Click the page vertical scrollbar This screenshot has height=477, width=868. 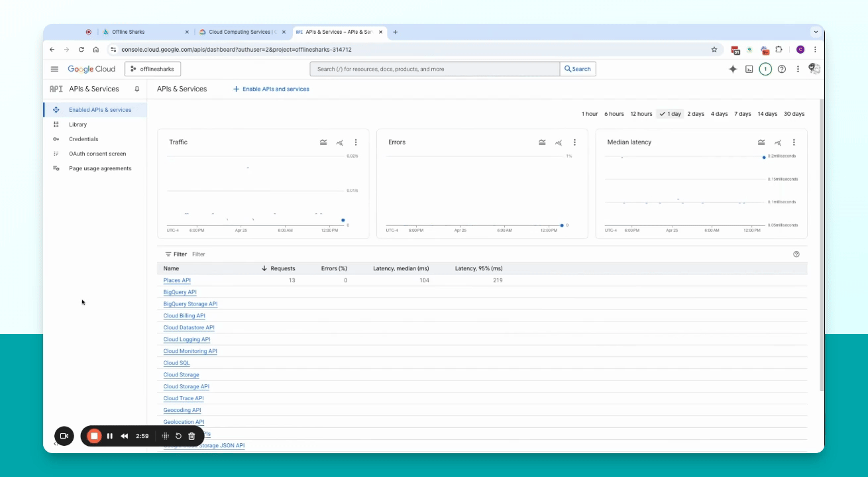coord(822,245)
